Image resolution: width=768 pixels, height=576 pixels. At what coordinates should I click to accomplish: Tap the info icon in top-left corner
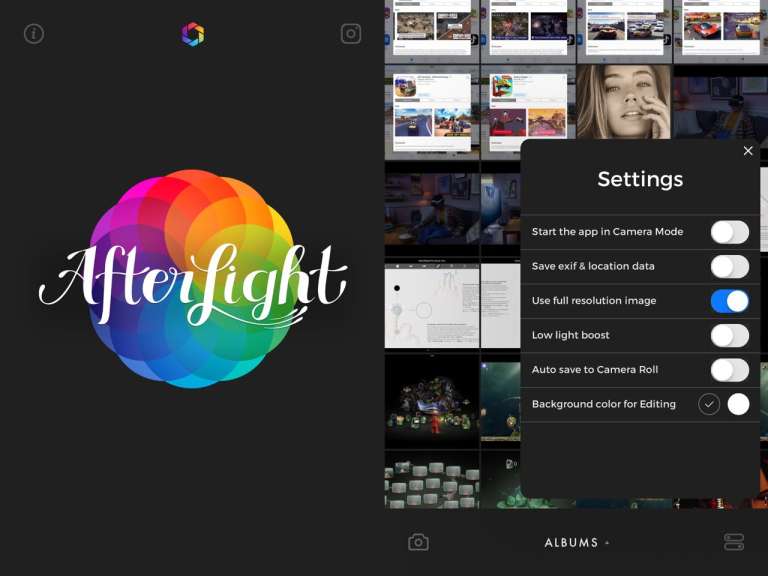tap(34, 34)
